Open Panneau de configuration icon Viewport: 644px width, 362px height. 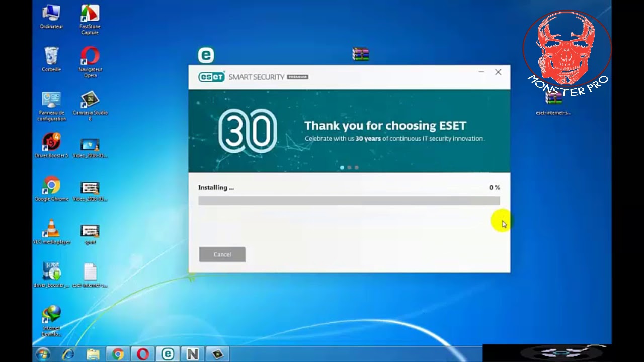(x=51, y=106)
